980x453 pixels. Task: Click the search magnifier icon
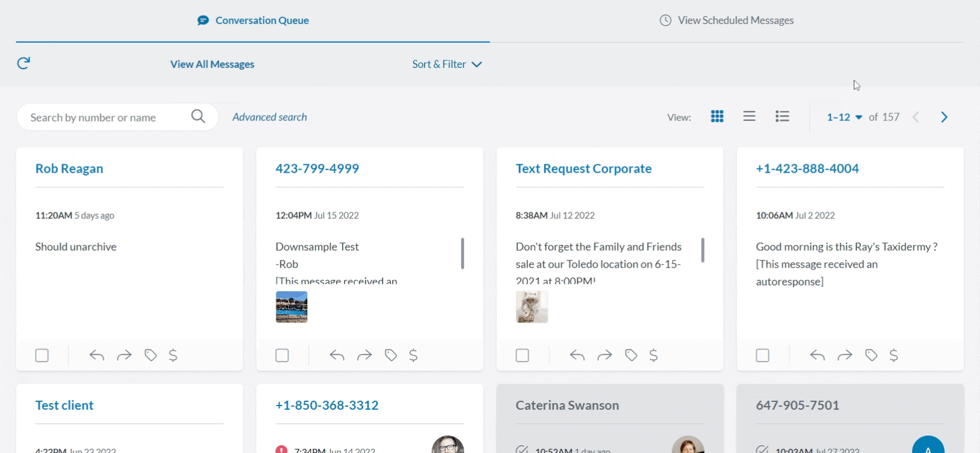(x=198, y=117)
